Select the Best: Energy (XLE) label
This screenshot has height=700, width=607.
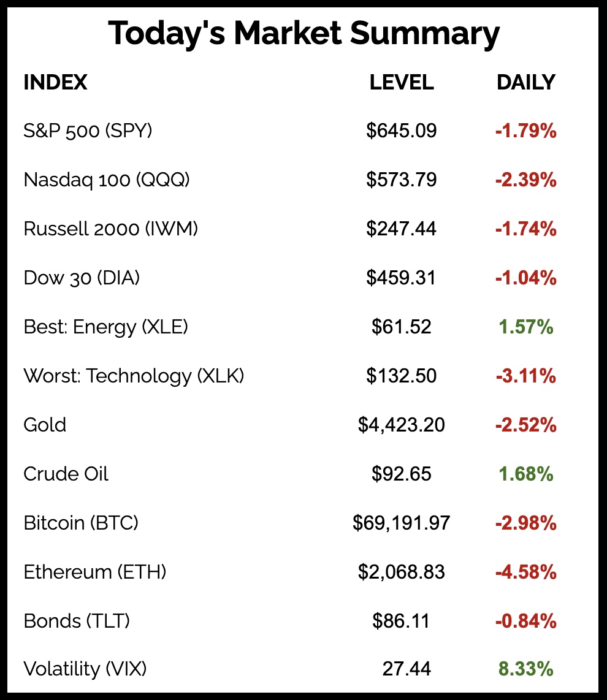[105, 327]
